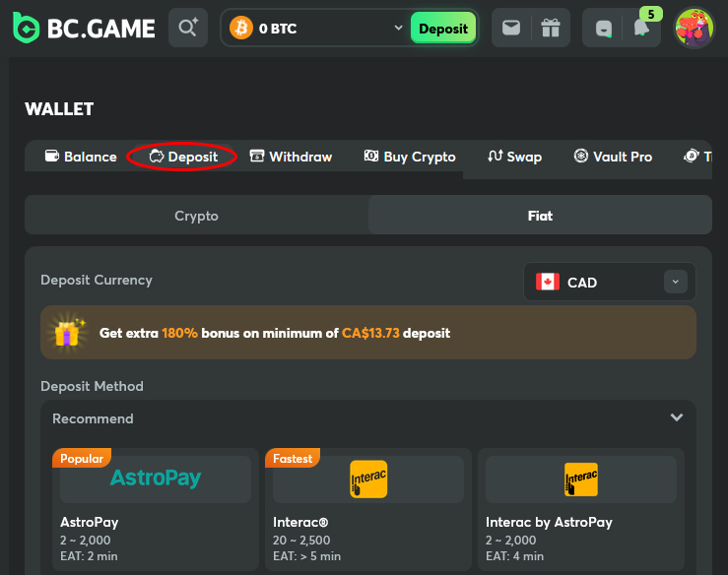Viewport: 728px width, 575px height.
Task: Switch to the Balance tab
Action: tap(81, 157)
